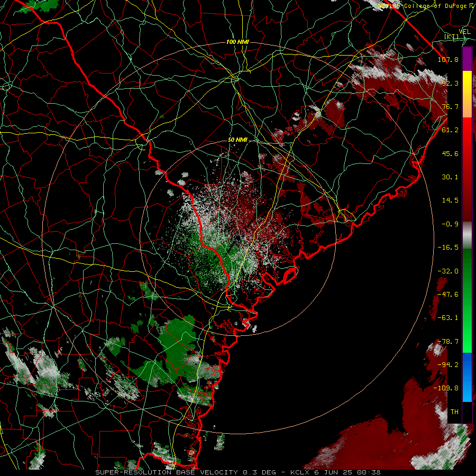
Task: Click the -78.7 legend value
Action: pyautogui.click(x=448, y=342)
